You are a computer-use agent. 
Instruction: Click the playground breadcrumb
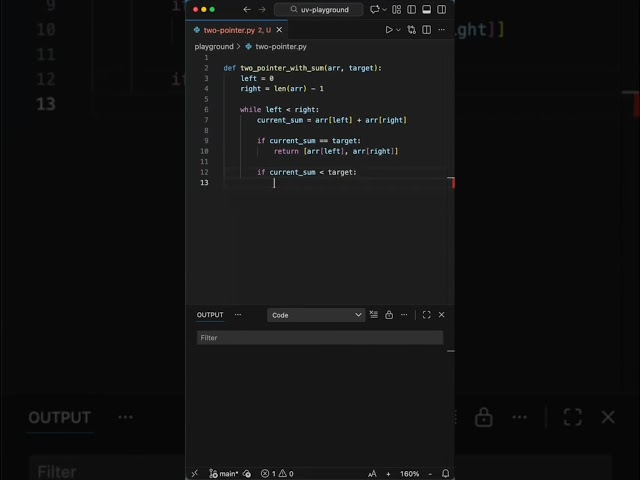pos(214,47)
